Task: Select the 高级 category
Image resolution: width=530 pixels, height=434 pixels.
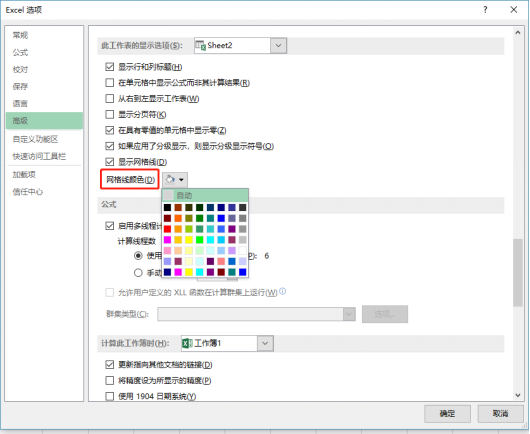Action: (x=44, y=121)
